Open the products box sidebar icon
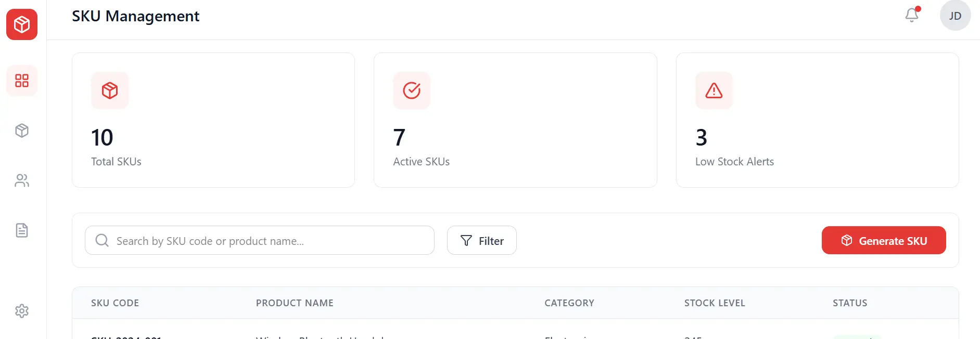This screenshot has height=339, width=980. click(x=22, y=131)
